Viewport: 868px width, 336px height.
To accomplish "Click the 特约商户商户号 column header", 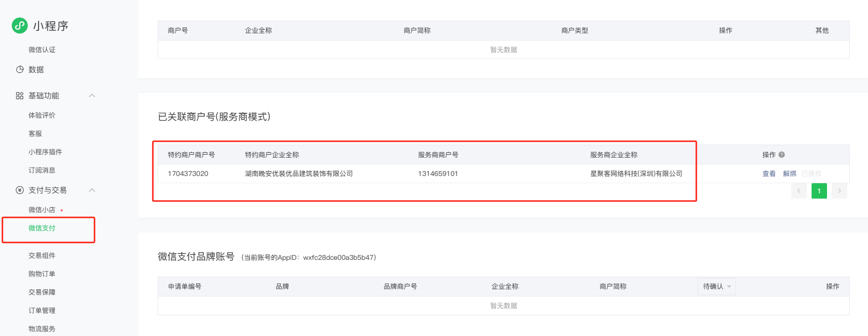I will pos(191,155).
